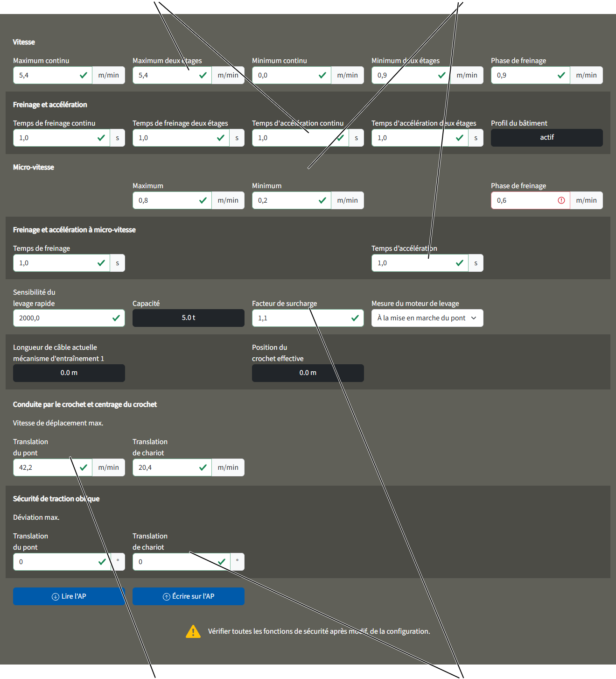
Task: Click the Temps d'accélération deux étages field
Action: (x=420, y=138)
